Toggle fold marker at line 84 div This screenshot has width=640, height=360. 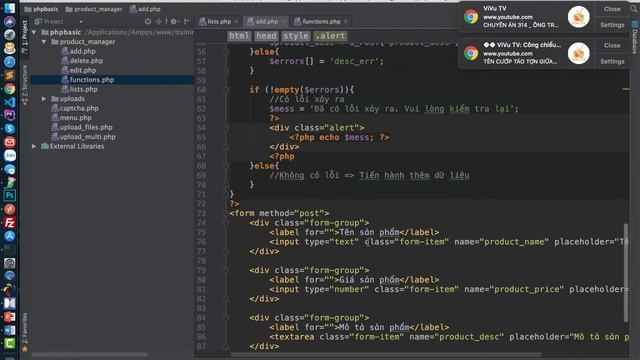226,318
